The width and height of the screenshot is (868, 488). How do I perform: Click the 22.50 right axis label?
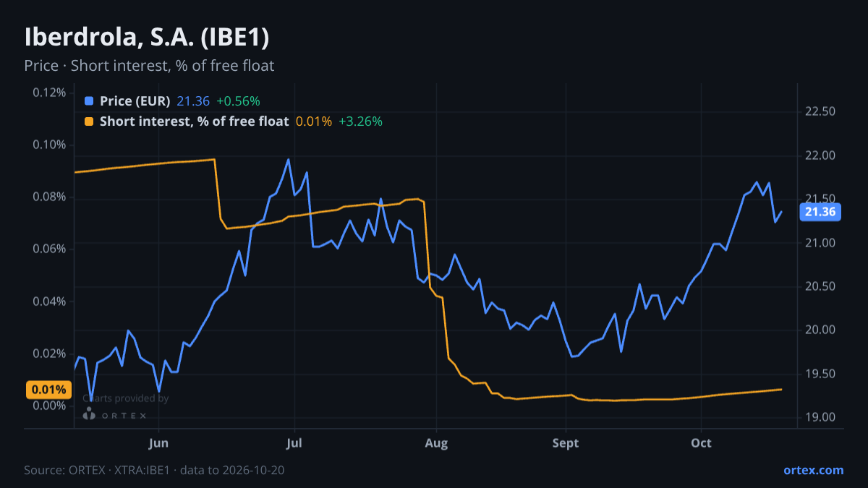click(820, 111)
